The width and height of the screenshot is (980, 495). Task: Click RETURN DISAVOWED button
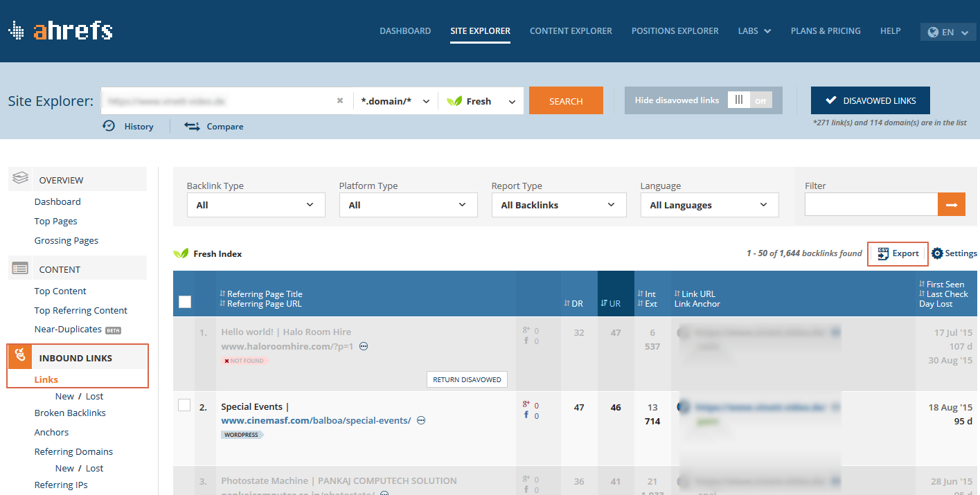467,379
